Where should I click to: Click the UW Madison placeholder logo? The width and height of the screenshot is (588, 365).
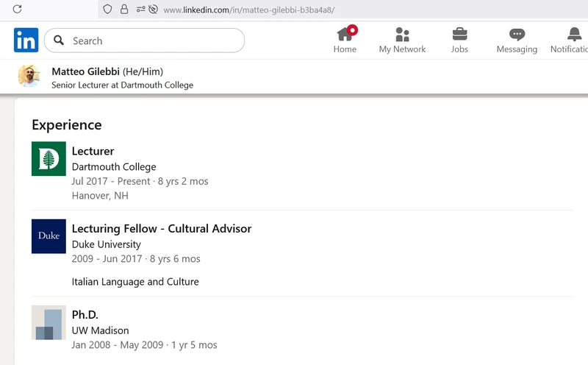tap(49, 322)
